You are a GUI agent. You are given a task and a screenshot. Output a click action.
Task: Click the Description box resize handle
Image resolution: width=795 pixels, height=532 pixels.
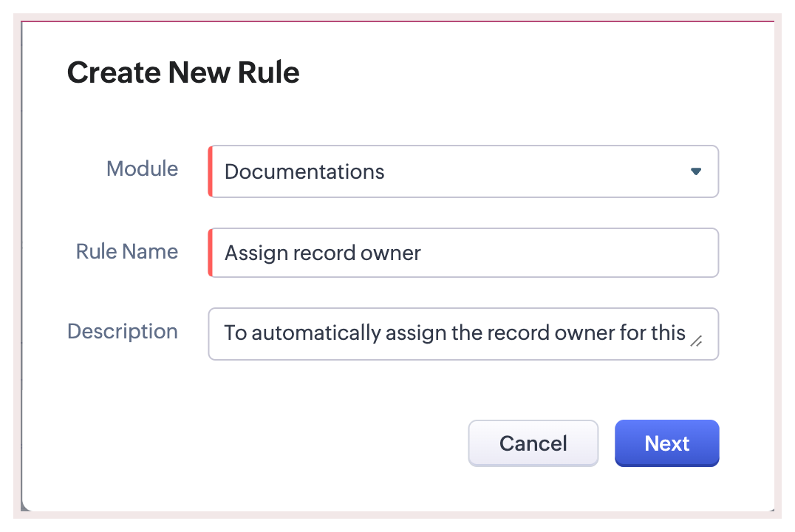click(x=696, y=341)
